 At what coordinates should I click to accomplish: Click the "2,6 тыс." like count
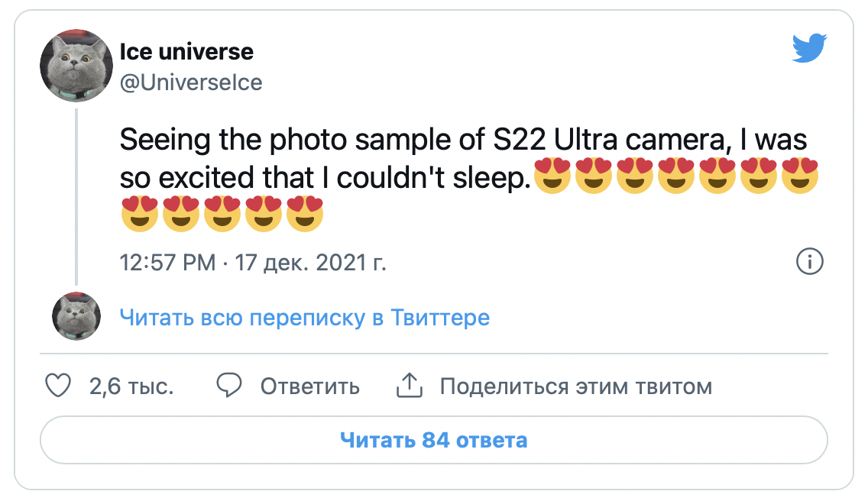[131, 386]
